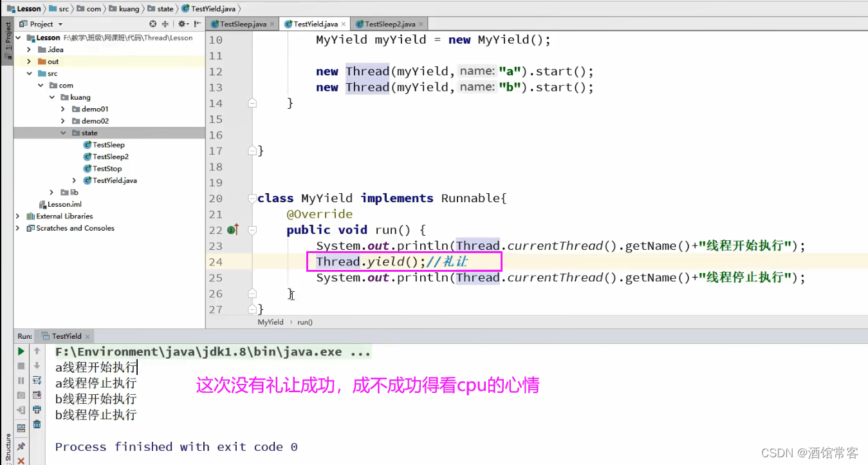This screenshot has width=868, height=465.
Task: Collapse the Lesson root folder
Action: [19, 38]
